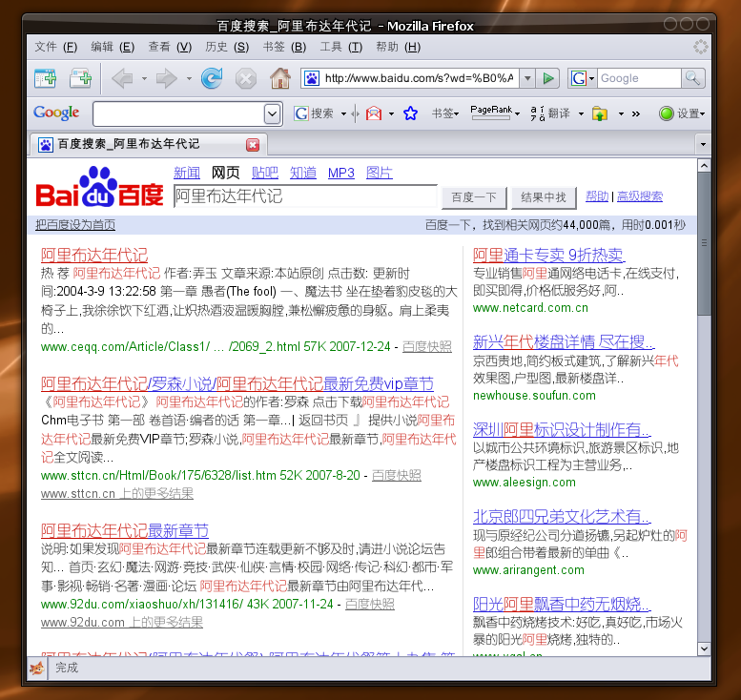Open Baidu 贴吧 link
The image size is (741, 700).
point(265,173)
